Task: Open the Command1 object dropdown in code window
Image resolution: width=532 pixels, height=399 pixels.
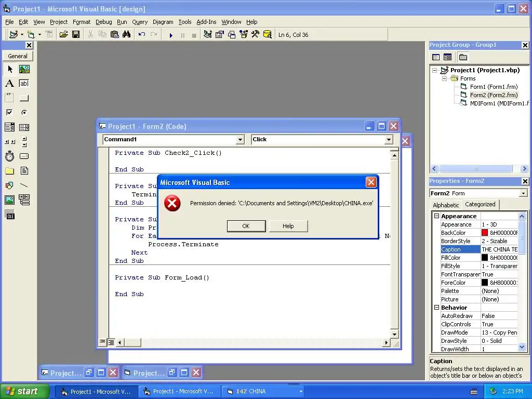Action: pos(240,139)
